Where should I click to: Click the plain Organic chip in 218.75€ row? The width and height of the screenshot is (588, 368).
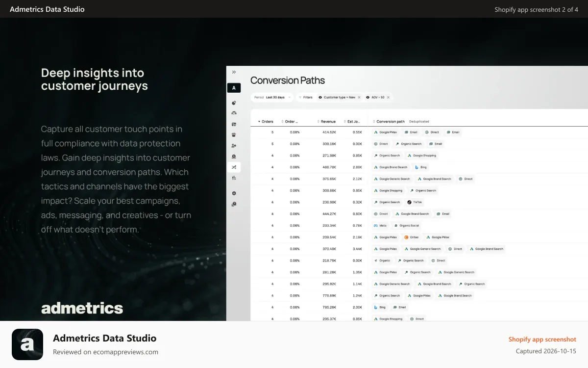pos(382,261)
